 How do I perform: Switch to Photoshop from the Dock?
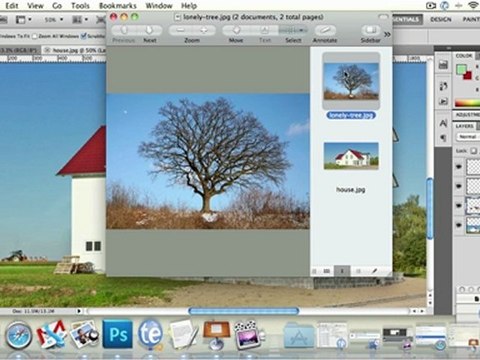118,334
